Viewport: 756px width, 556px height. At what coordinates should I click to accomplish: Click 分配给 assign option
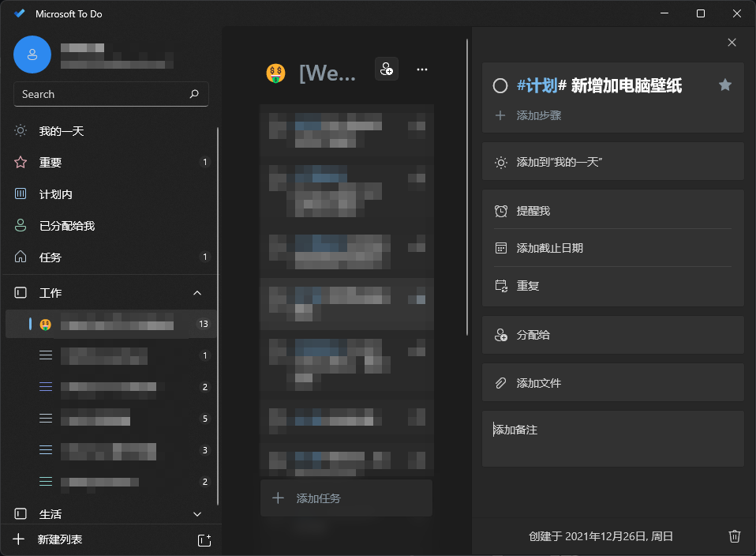point(613,335)
